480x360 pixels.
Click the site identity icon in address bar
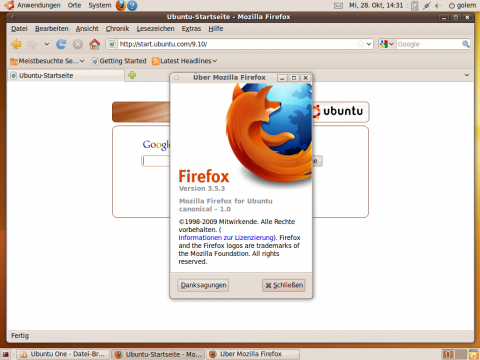pos(112,44)
